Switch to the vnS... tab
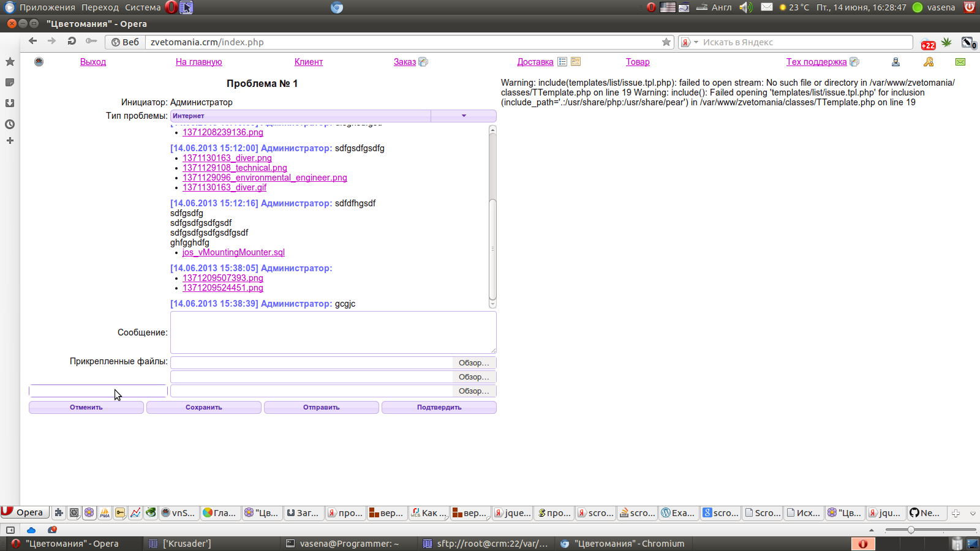The width and height of the screenshot is (980, 551). [x=178, y=513]
